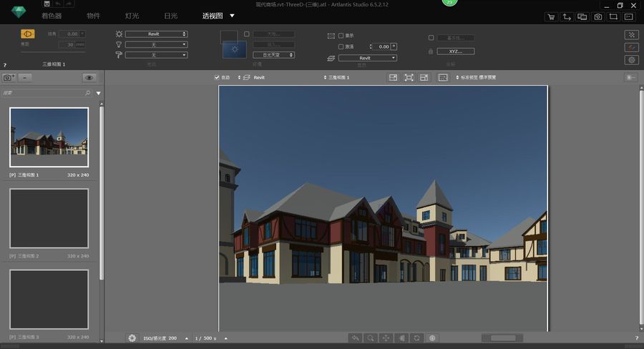Click the back arrow navigation icon at bottom
Screen dimensions: 644x349
(x=355, y=338)
